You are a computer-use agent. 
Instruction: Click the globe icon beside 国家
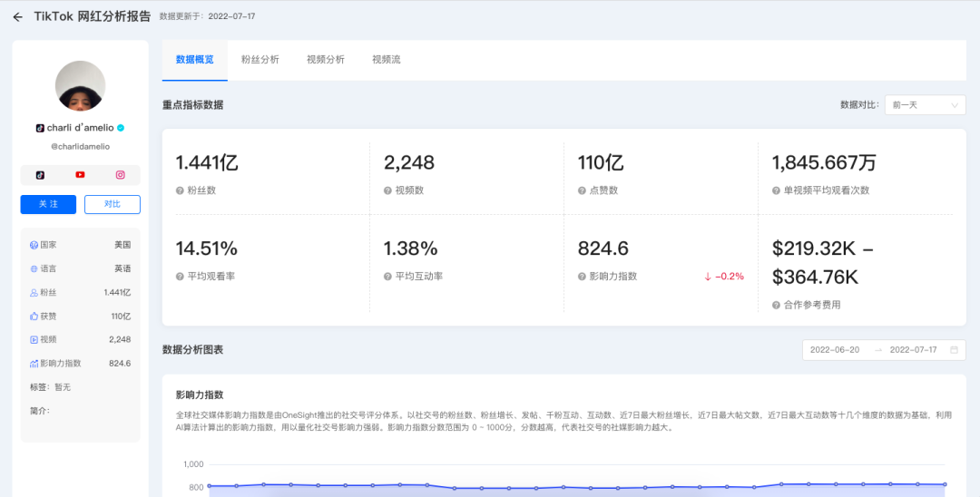point(34,246)
